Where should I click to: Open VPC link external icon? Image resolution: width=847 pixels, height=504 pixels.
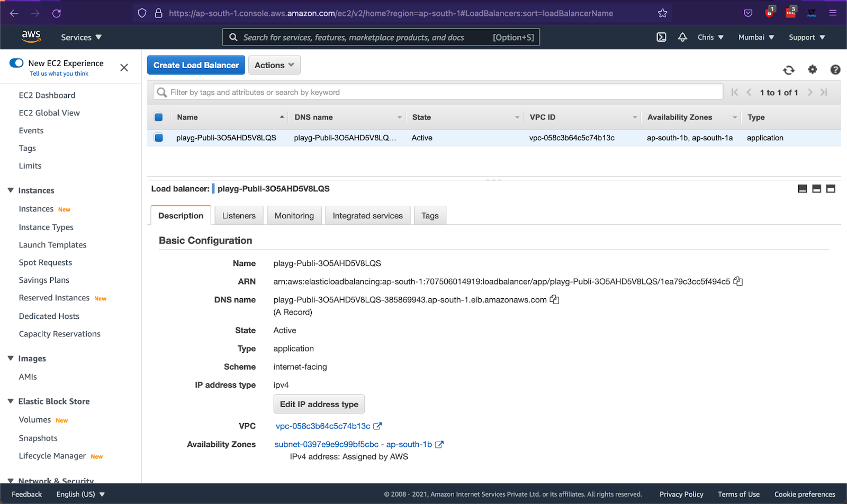[x=377, y=426]
